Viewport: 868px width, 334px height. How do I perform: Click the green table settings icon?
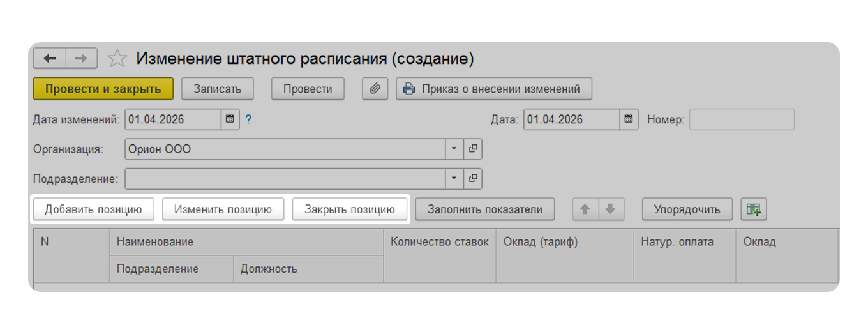click(754, 209)
